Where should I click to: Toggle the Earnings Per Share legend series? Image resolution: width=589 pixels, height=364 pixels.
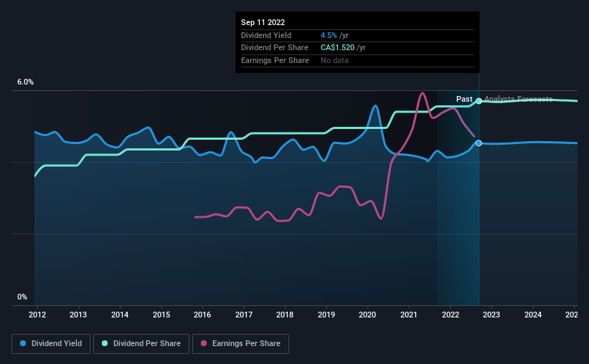[x=240, y=343]
